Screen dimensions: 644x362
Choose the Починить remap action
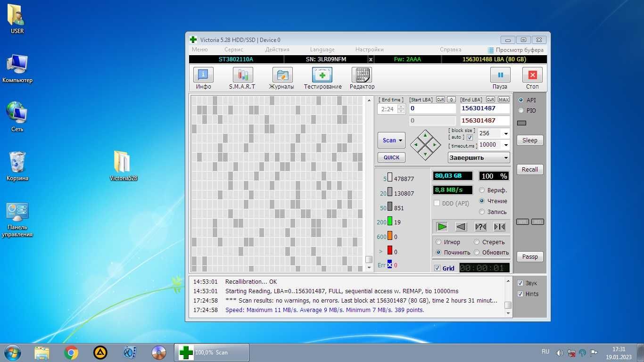point(438,252)
